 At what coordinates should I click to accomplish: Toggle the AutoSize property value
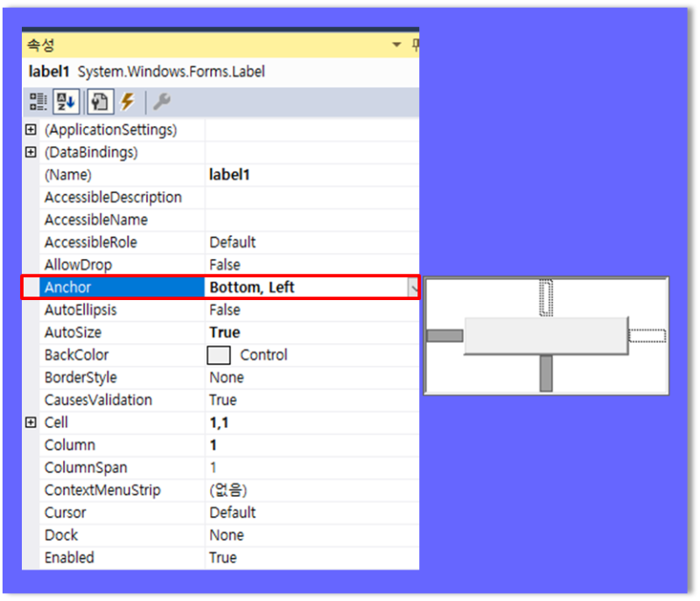pos(225,332)
